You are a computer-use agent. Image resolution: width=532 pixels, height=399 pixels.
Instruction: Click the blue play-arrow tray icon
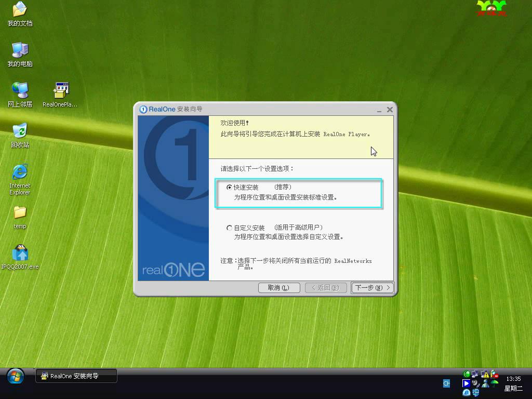[466, 383]
